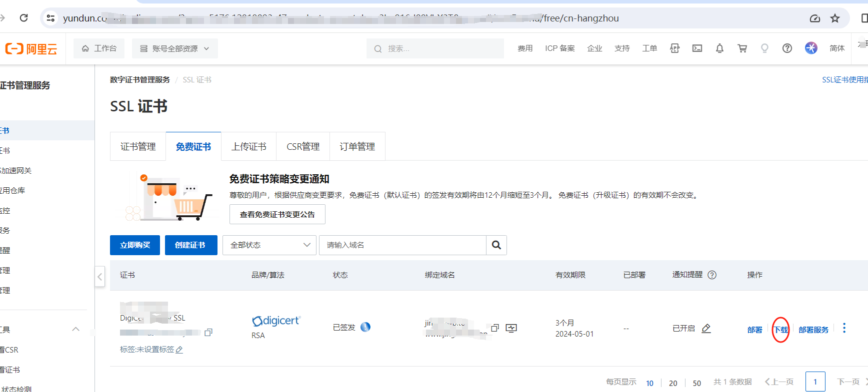Click the 3个月 validity text

565,323
